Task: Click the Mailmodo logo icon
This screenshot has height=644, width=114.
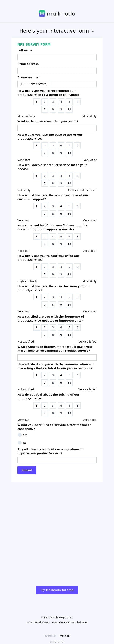Action: click(42, 13)
